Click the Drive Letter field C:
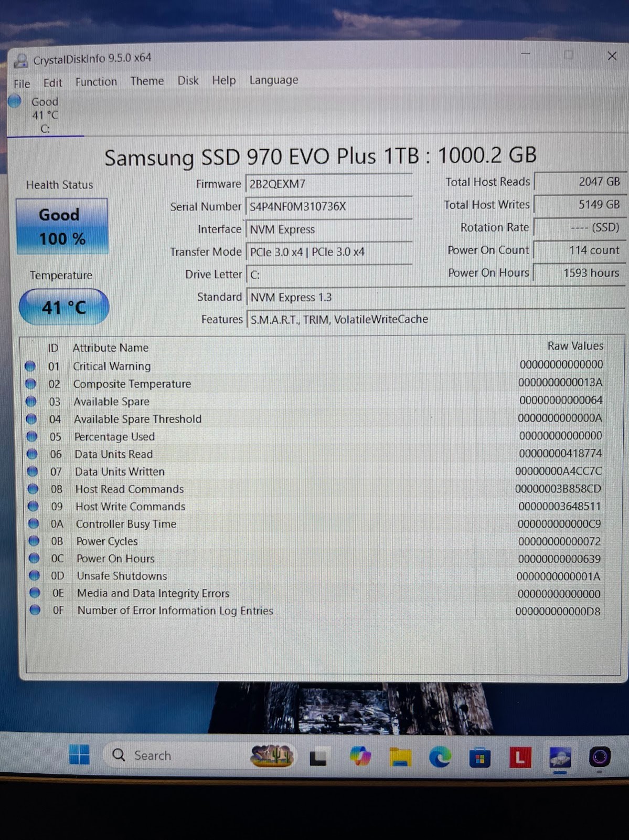 329,275
